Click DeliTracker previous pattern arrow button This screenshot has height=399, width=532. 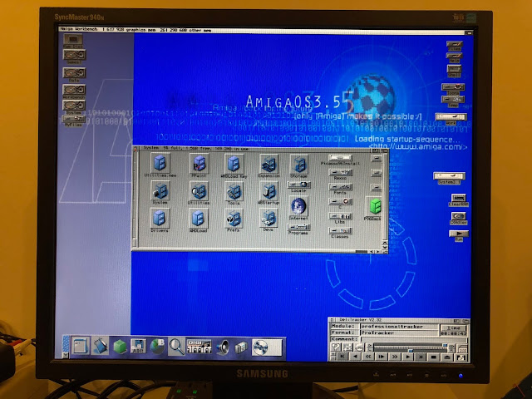355,357
